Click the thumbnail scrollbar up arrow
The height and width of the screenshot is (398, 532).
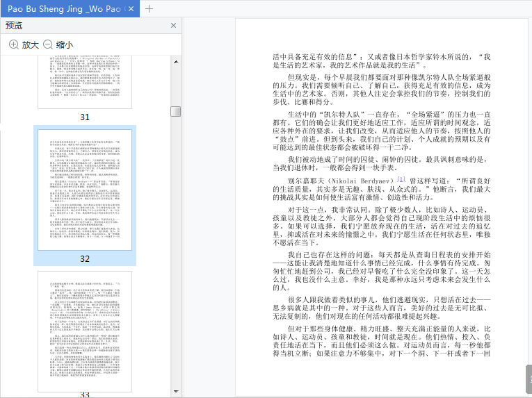(x=176, y=62)
